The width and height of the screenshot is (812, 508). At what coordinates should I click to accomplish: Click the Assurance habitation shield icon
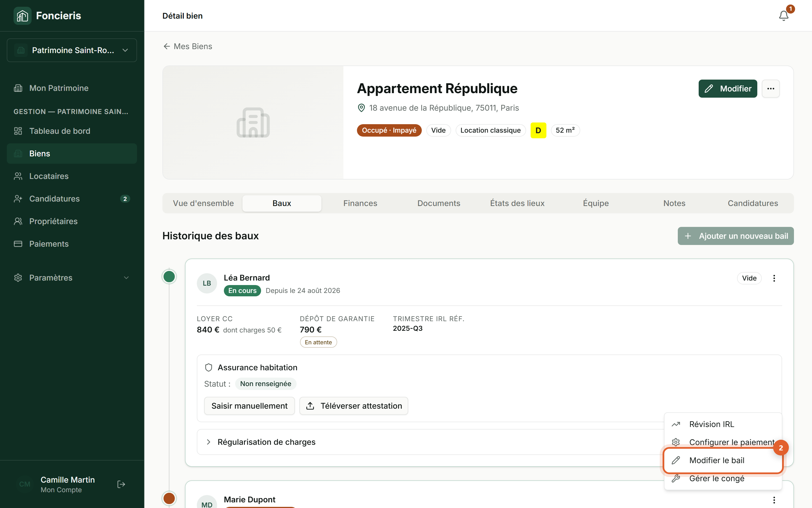pos(209,367)
